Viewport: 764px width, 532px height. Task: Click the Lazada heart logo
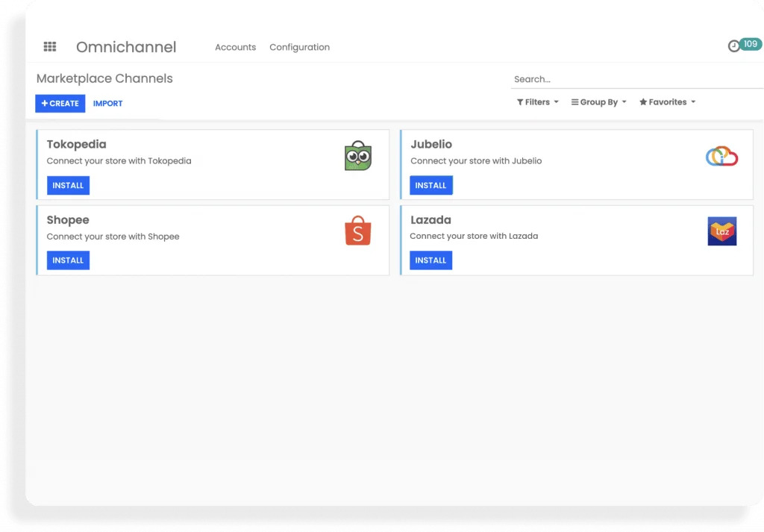721,231
